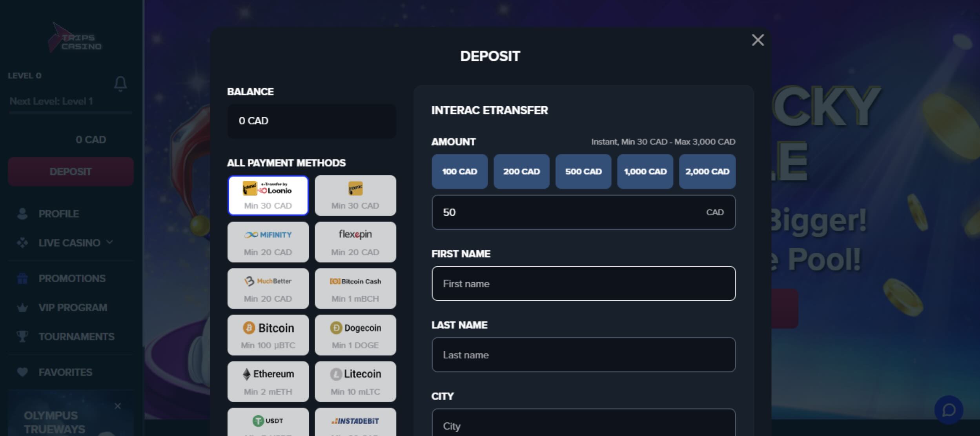
Task: Choose Bitcoin Cash payment method
Action: (x=355, y=289)
